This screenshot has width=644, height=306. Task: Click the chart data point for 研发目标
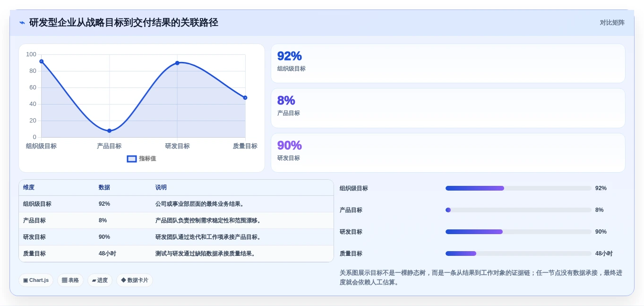177,63
